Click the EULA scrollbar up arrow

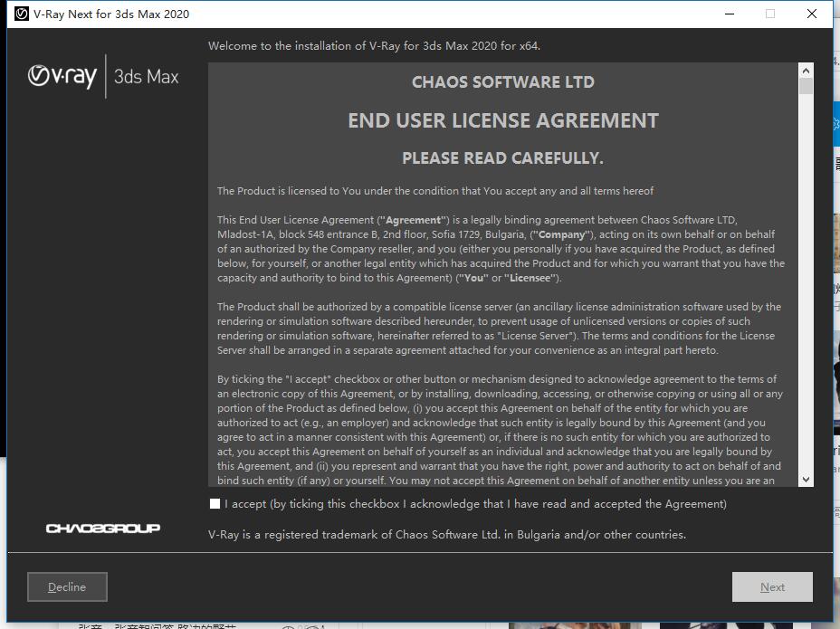tap(806, 71)
